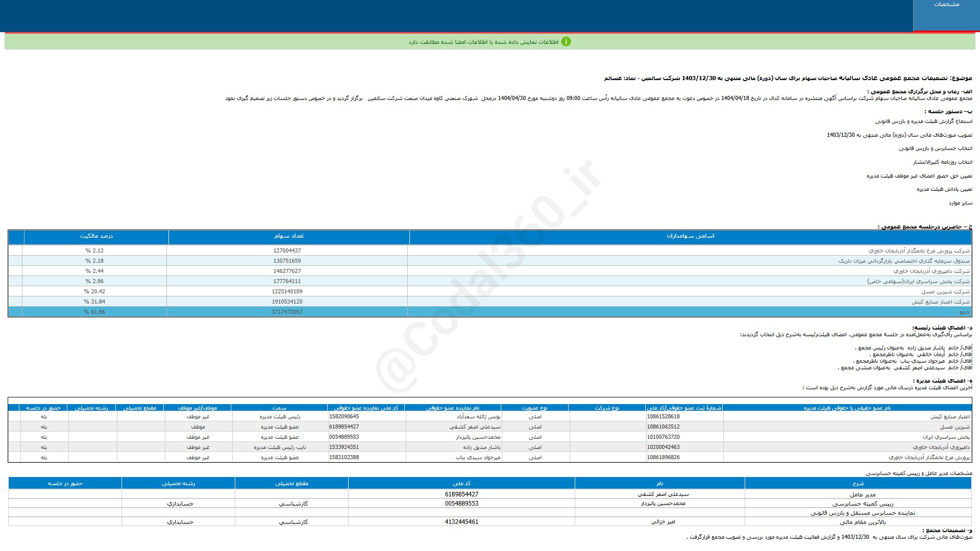Click کارشناسی degree in امیر خزائی row

pos(293,522)
